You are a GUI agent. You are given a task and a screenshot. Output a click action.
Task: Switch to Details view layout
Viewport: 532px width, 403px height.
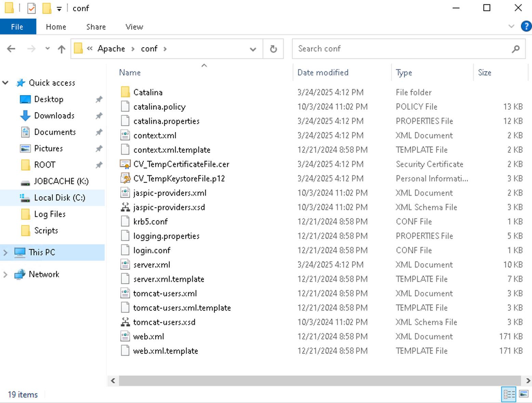coord(509,394)
